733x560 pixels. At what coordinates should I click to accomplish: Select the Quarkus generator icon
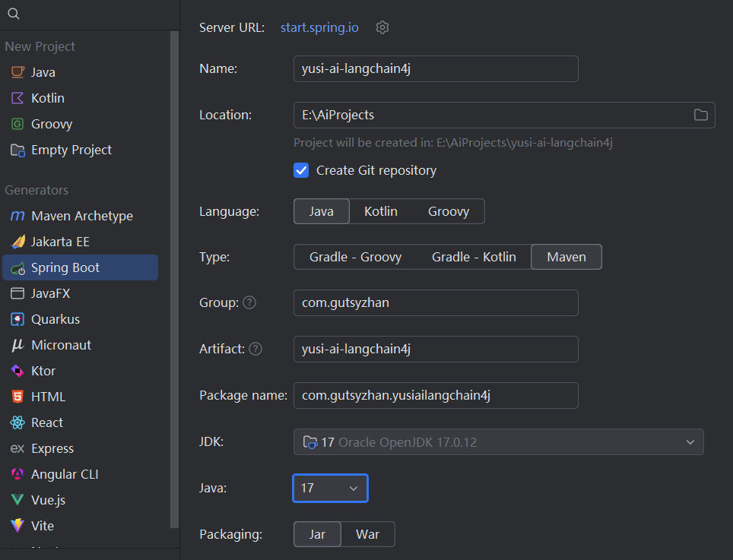tap(17, 319)
